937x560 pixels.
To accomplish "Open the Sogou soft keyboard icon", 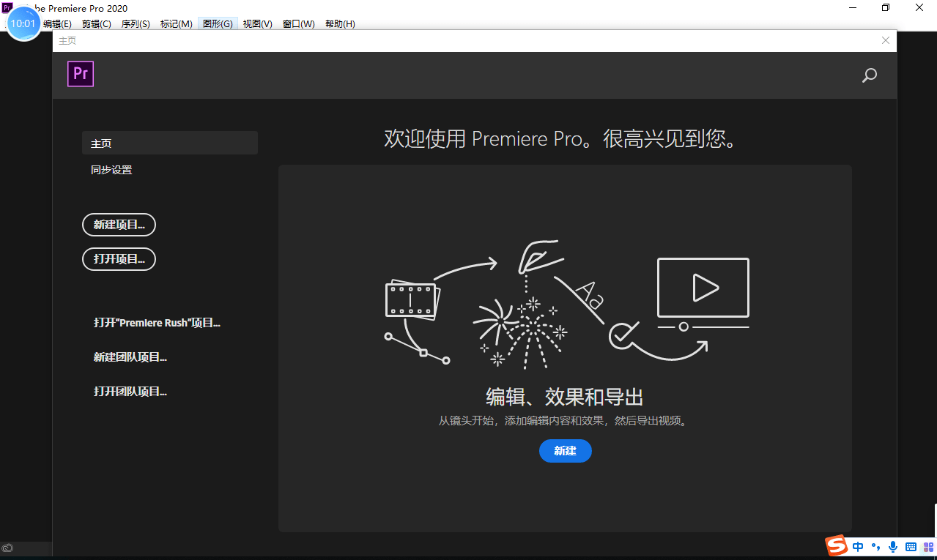I will coord(911,547).
